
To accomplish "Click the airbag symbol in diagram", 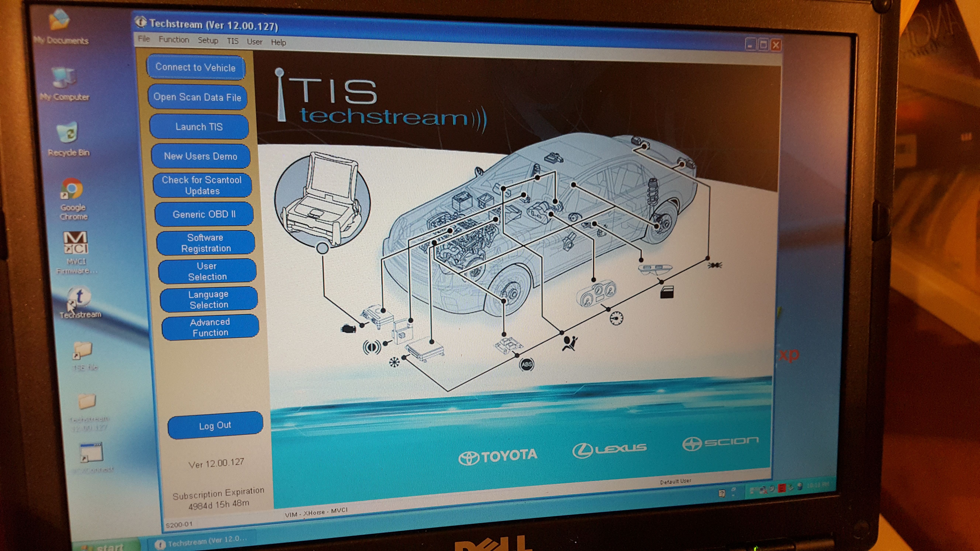I will click(x=570, y=343).
